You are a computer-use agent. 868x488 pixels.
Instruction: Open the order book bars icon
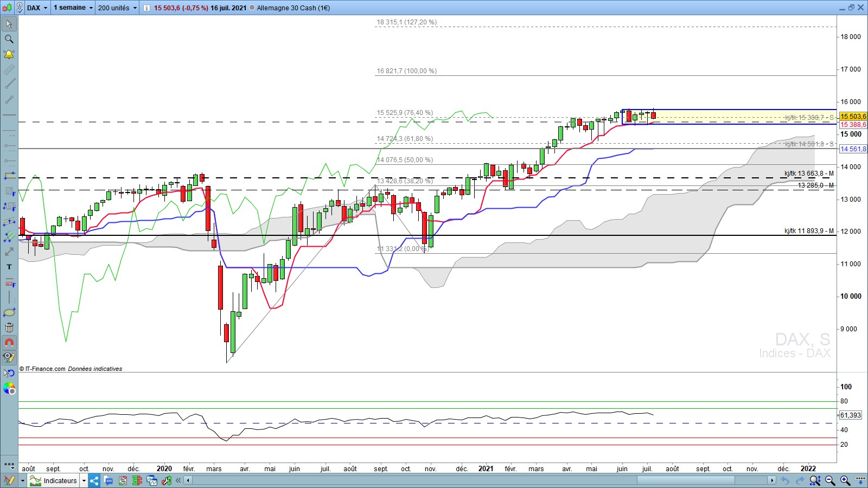click(137, 480)
